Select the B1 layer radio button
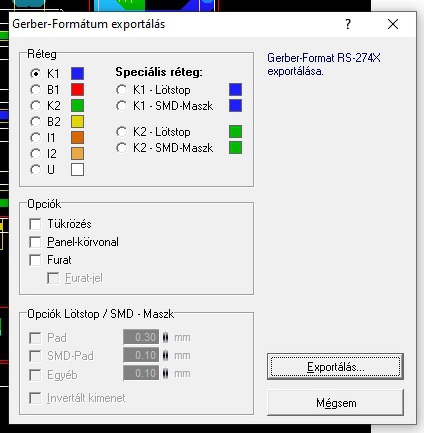The height and width of the screenshot is (433, 424). pos(35,90)
